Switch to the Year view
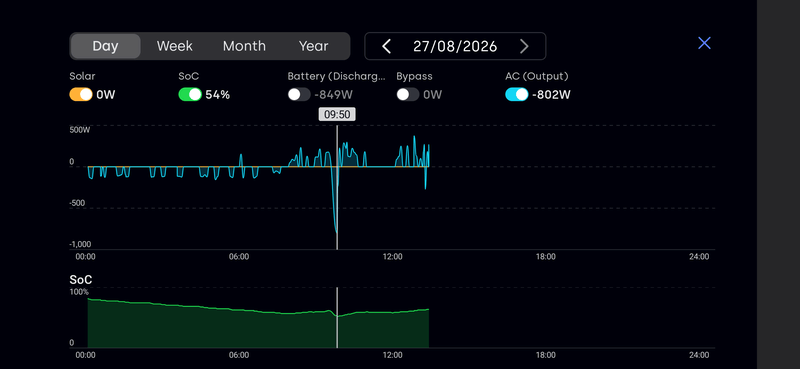The width and height of the screenshot is (800, 369). click(x=313, y=46)
